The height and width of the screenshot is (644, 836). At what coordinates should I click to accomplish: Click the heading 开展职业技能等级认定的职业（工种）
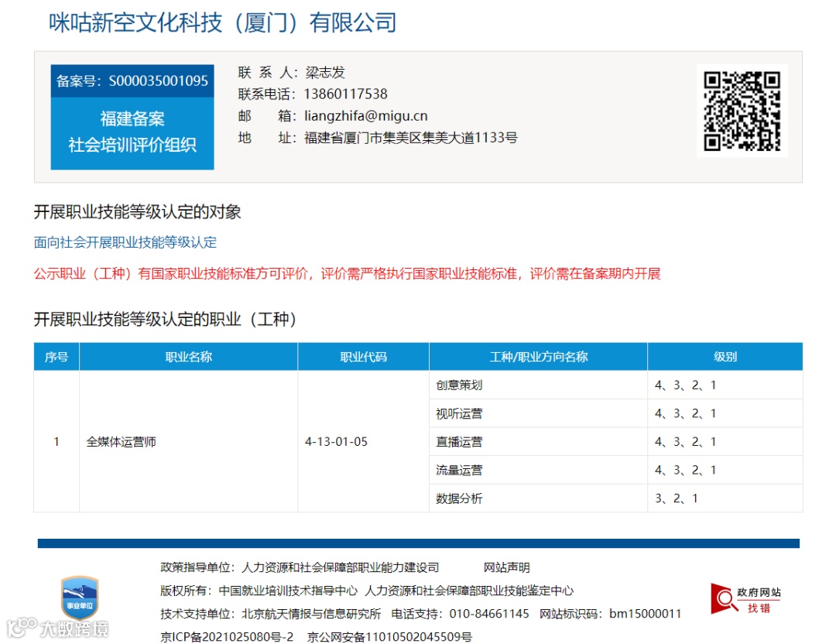166,319
